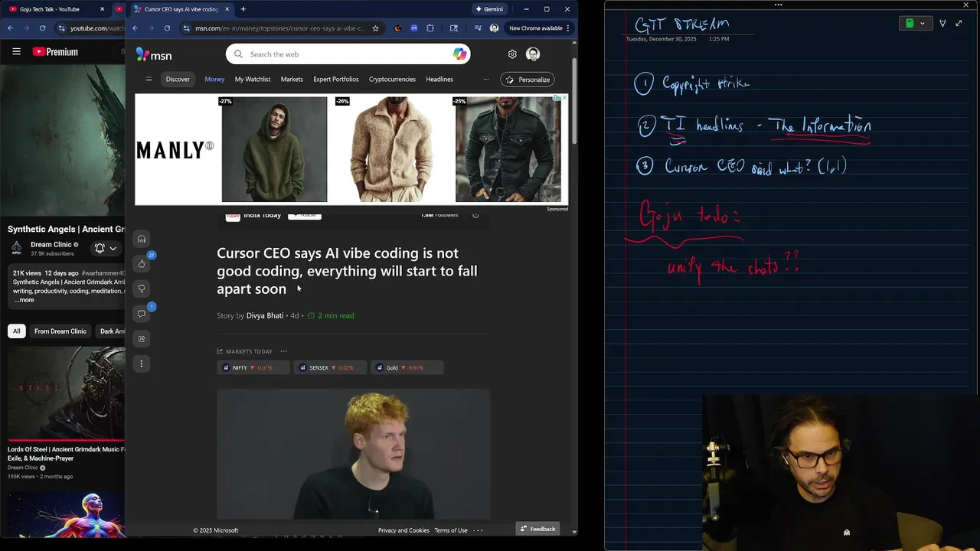Open MSN hamburger navigation menu

149,79
